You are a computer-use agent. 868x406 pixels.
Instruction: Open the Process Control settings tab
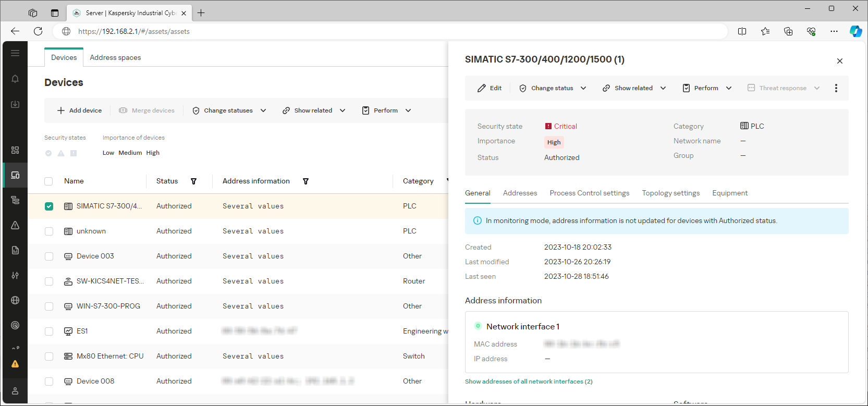pyautogui.click(x=589, y=193)
